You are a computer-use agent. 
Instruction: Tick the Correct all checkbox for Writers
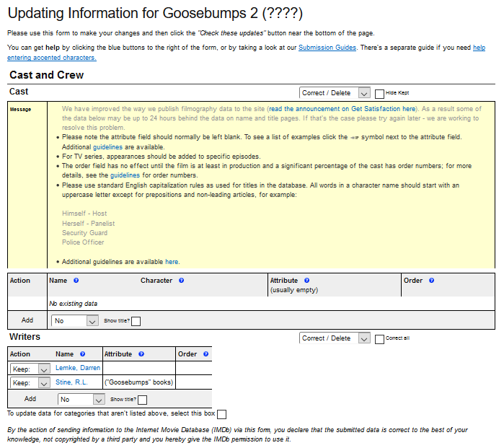(x=379, y=339)
